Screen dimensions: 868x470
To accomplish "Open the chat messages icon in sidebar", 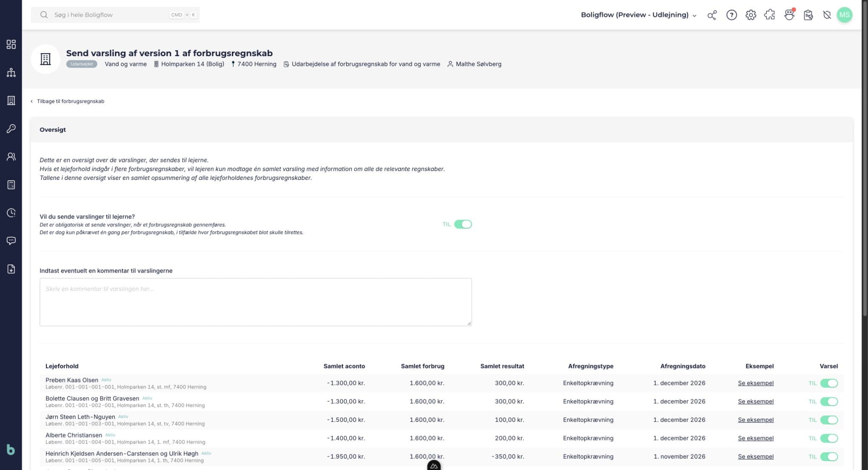I will 11,241.
